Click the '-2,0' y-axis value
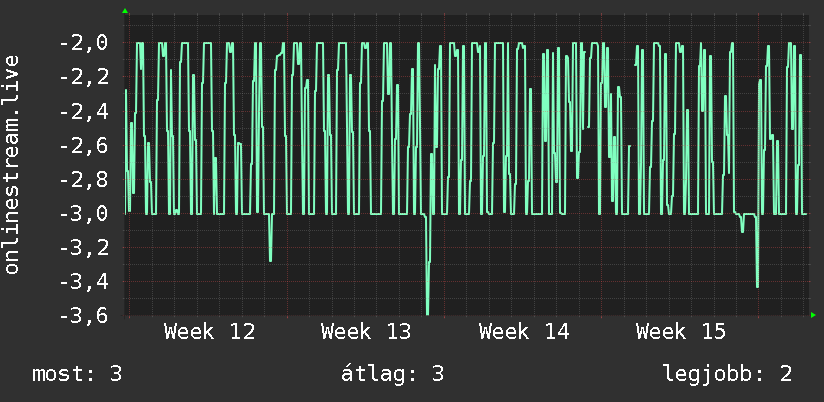Image resolution: width=824 pixels, height=402 pixels. 84,43
